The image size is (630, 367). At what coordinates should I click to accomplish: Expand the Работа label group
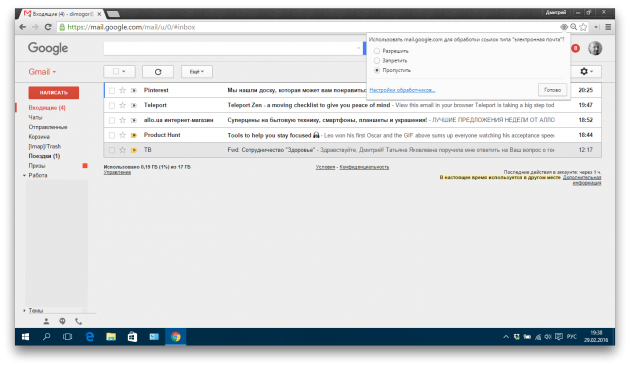pos(25,176)
